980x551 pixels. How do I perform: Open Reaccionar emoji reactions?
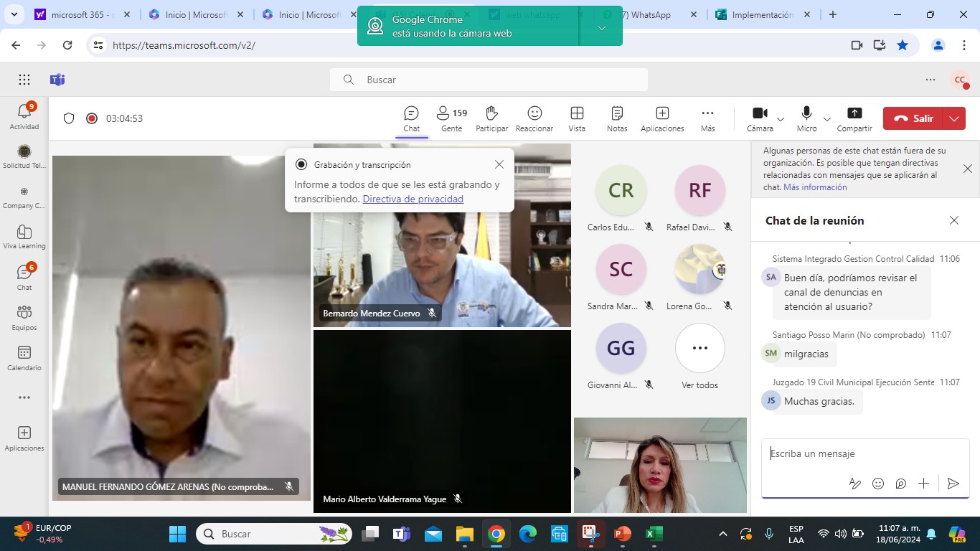tap(534, 119)
